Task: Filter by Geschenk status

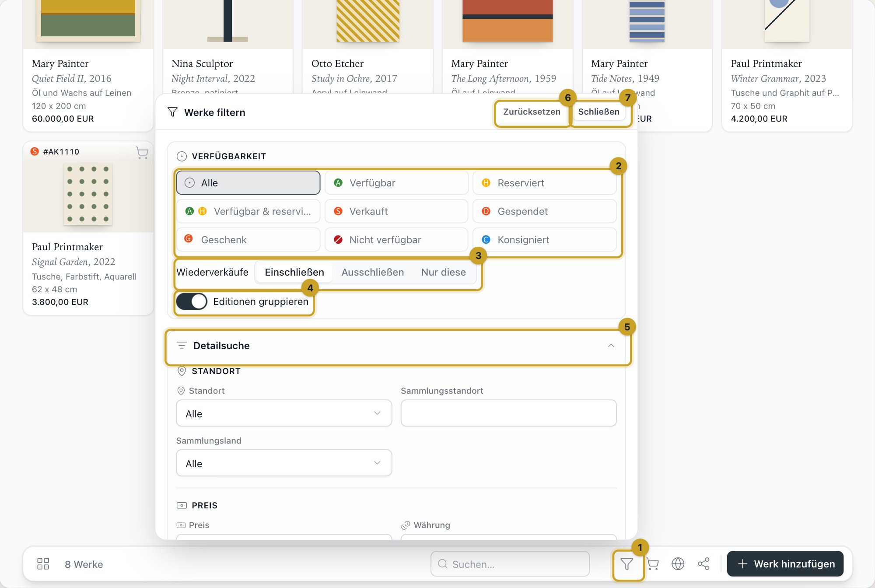Action: [248, 240]
